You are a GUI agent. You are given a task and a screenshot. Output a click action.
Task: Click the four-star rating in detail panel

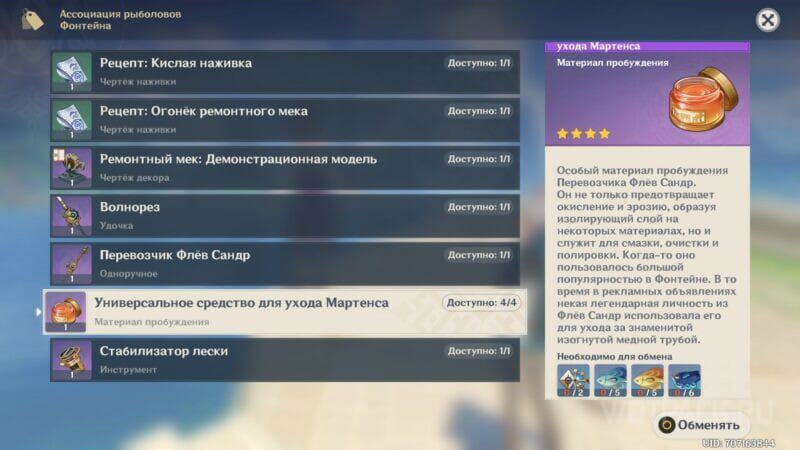(x=583, y=134)
